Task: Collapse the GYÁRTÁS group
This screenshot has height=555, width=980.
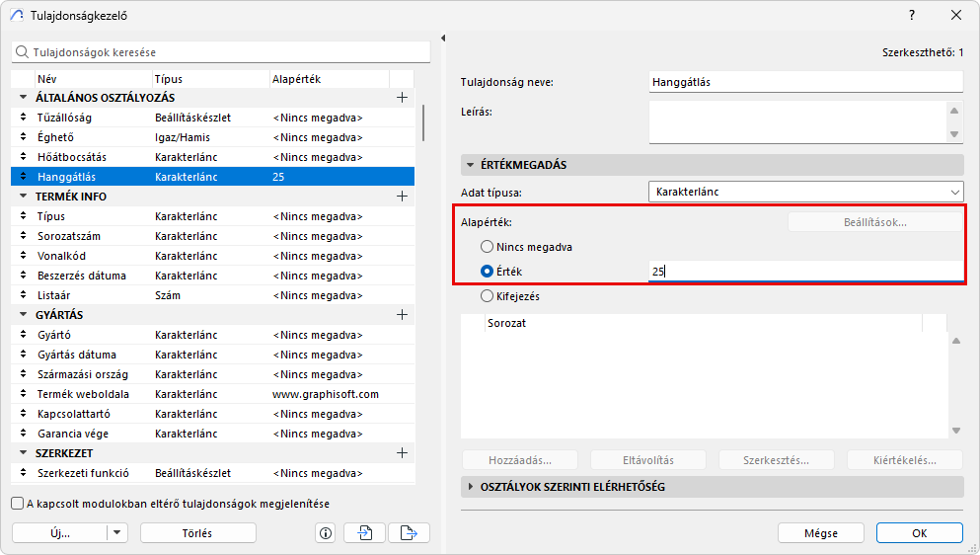Action: pos(23,315)
